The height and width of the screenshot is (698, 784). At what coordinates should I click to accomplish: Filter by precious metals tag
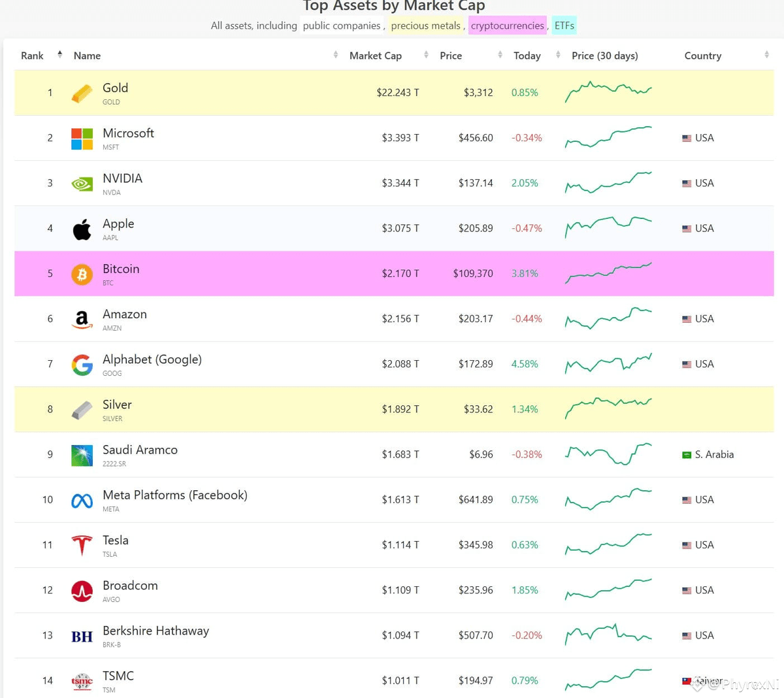(425, 25)
